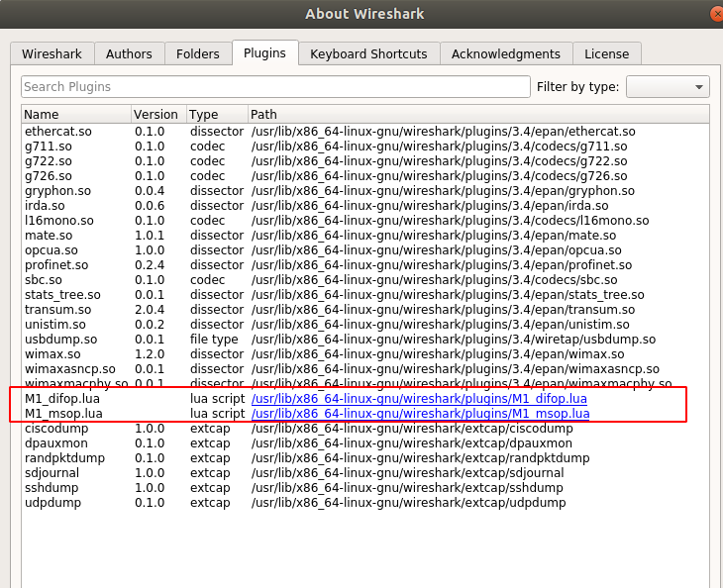Viewport: 723px width, 588px height.
Task: Click the Search Plugins input field
Action: (x=275, y=87)
